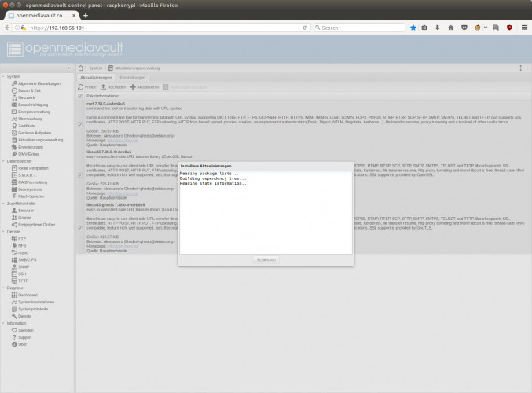Screen dimensions: 532x393
Task: Click the Hochladen button
Action: tap(113, 87)
